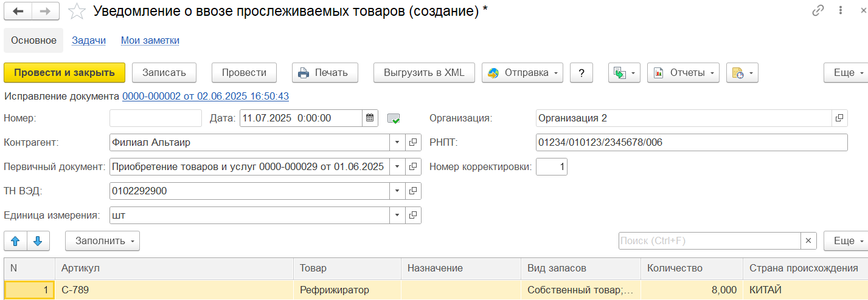Open the Единица измерения dropdown
The image size is (868, 300).
397,215
